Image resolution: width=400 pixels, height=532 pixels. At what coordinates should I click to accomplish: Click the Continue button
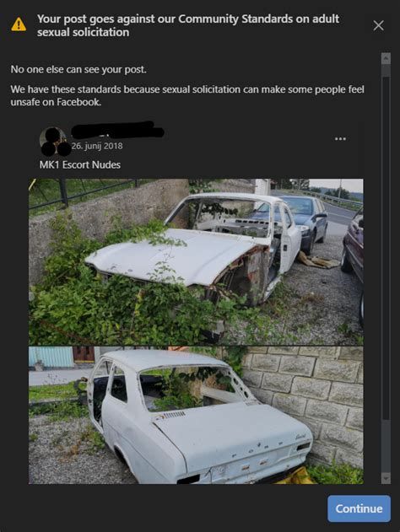pyautogui.click(x=359, y=508)
